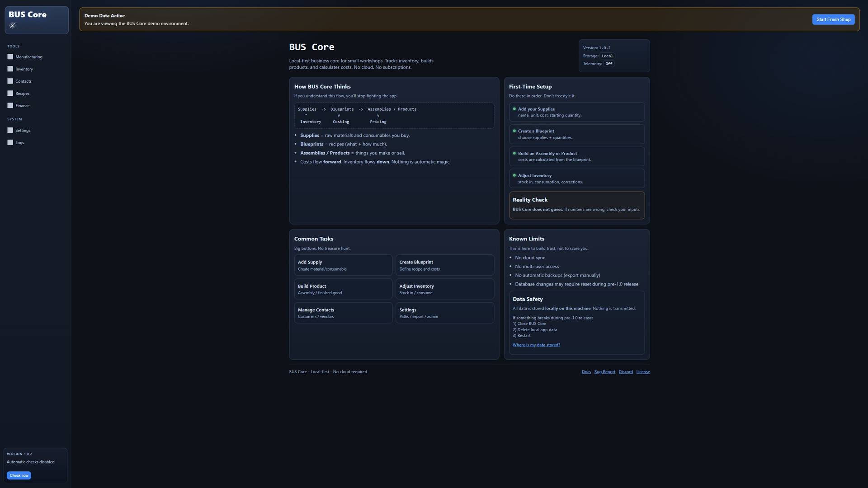Click the Finance sidebar icon
This screenshot has height=488, width=868.
click(10, 106)
